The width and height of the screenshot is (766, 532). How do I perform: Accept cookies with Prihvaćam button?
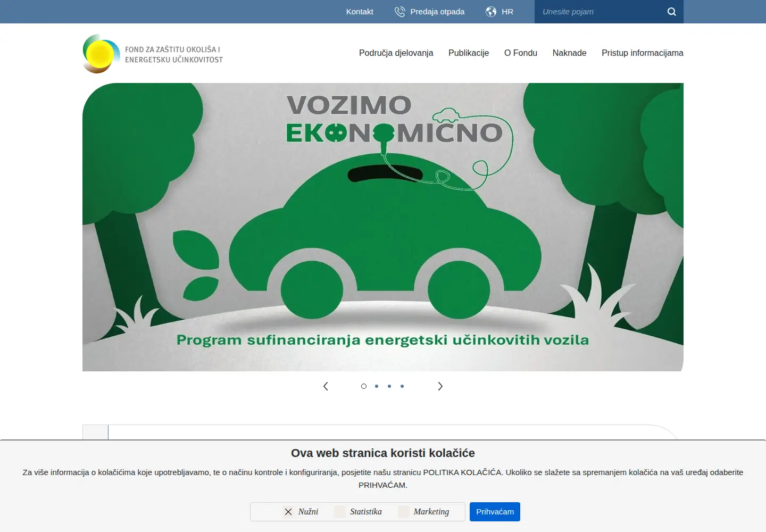click(x=495, y=512)
